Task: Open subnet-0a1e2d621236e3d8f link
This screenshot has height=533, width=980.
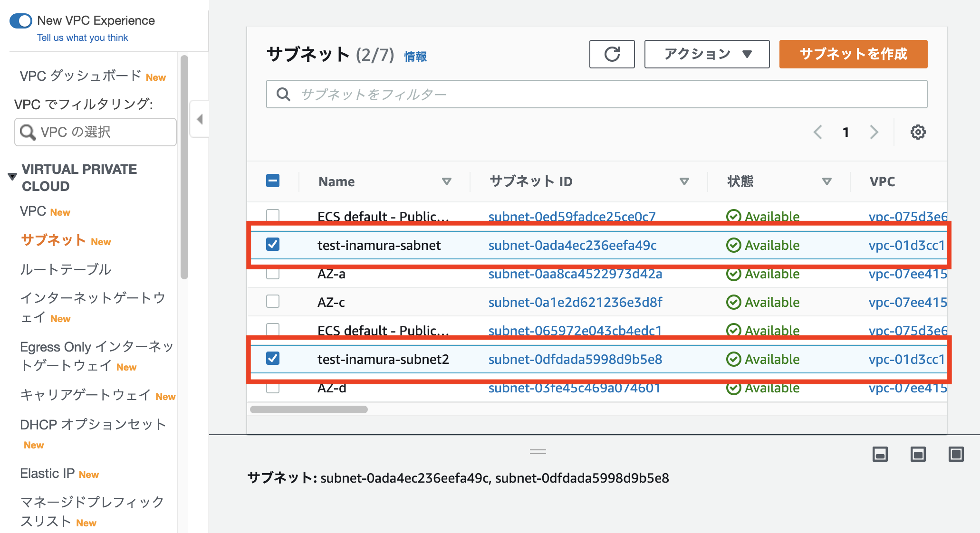Action: [575, 302]
